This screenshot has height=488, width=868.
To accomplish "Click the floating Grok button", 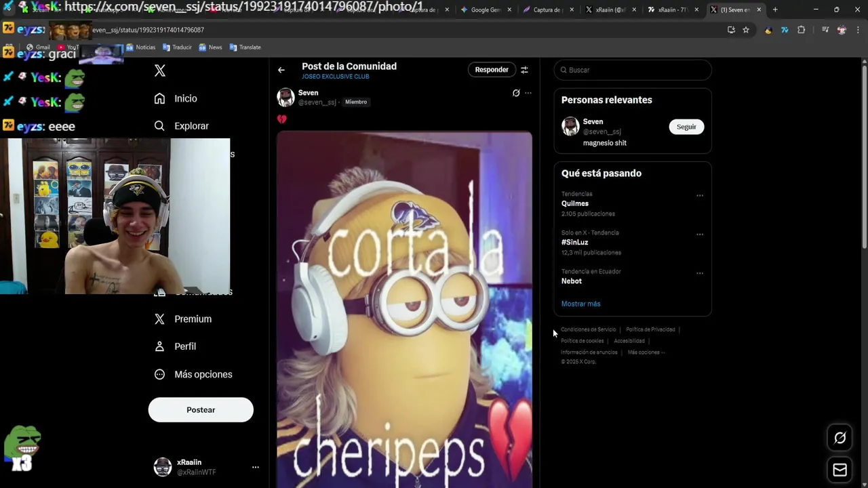I will [x=840, y=438].
